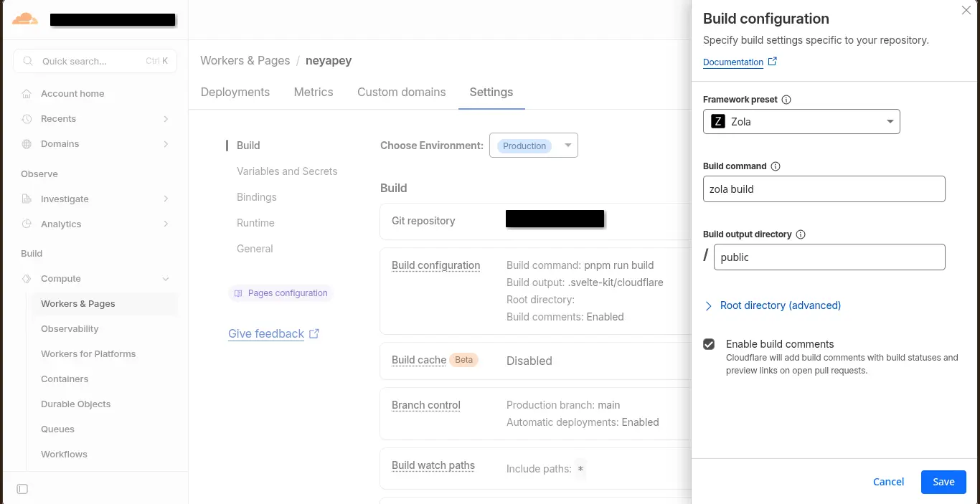Image resolution: width=980 pixels, height=504 pixels.
Task: Expand Root directory (advanced)
Action: (772, 305)
